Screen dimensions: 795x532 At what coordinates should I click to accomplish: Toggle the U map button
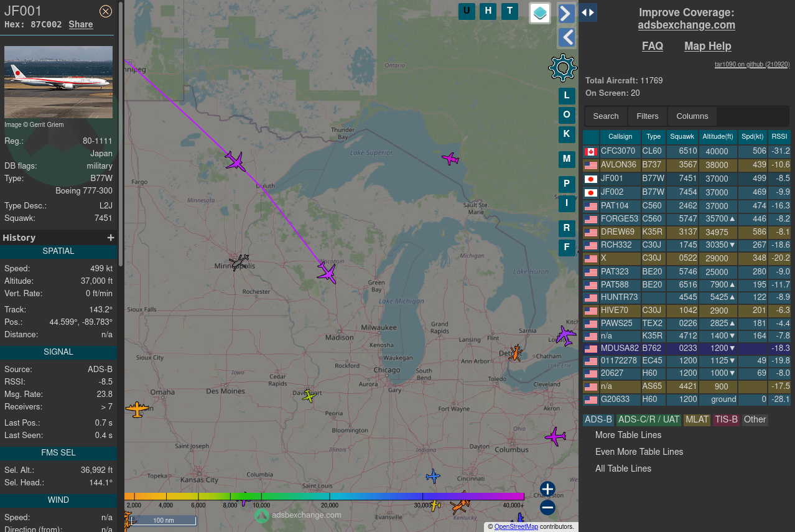(x=467, y=11)
